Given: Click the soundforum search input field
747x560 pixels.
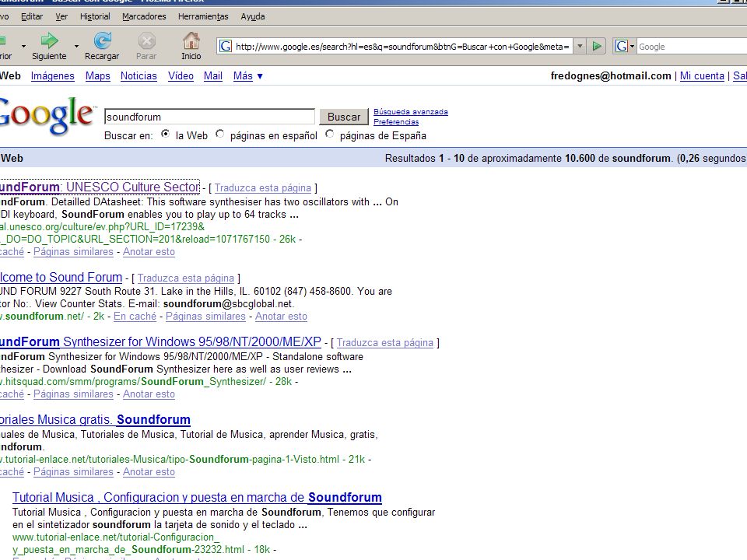Looking at the screenshot, I should [x=209, y=117].
